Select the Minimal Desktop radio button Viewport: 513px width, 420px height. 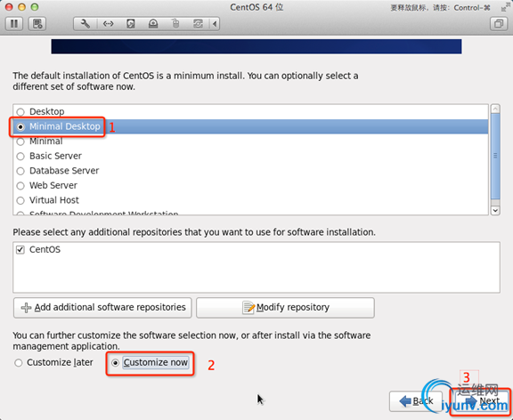point(20,127)
